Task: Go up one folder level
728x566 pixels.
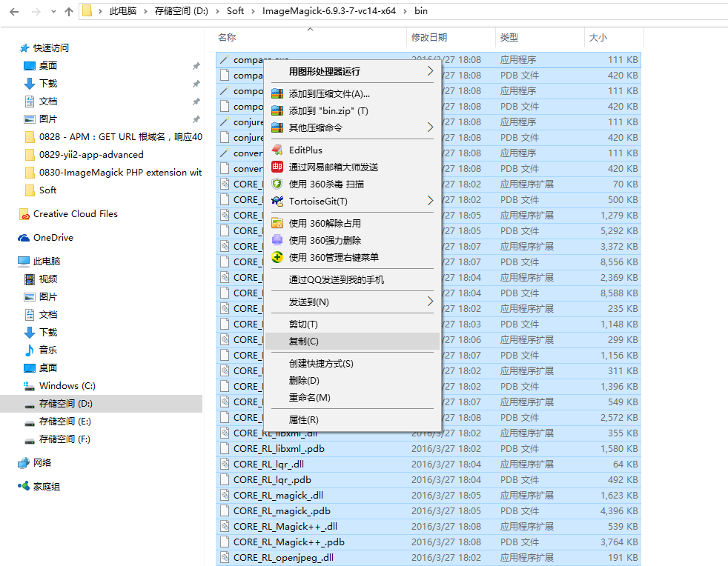Action: click(x=69, y=12)
